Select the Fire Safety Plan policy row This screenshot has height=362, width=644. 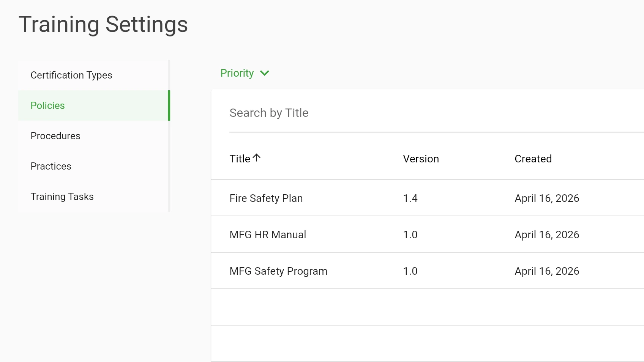[x=266, y=198]
